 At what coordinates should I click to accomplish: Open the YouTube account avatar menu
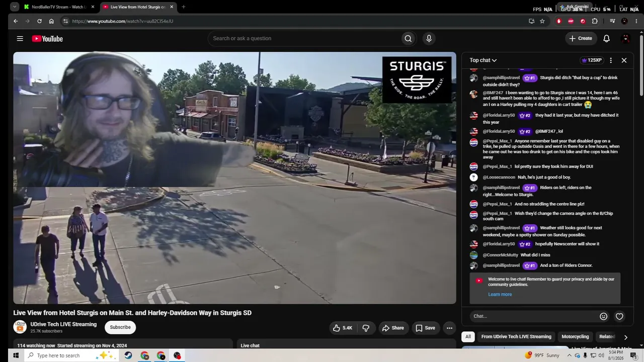coord(626,39)
